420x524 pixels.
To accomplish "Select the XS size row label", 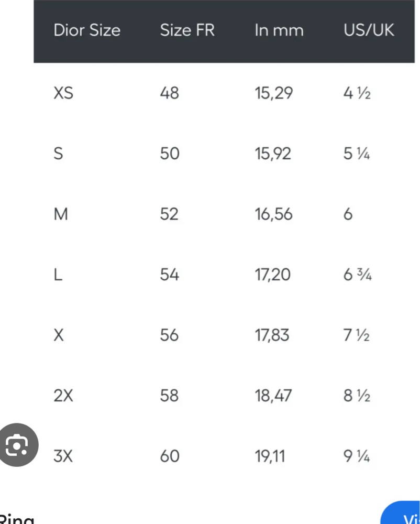I will pyautogui.click(x=63, y=93).
